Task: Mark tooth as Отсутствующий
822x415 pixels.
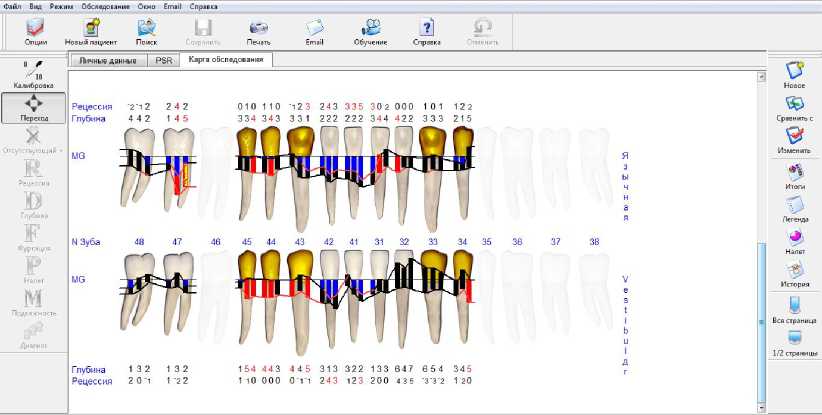Action: (x=31, y=141)
